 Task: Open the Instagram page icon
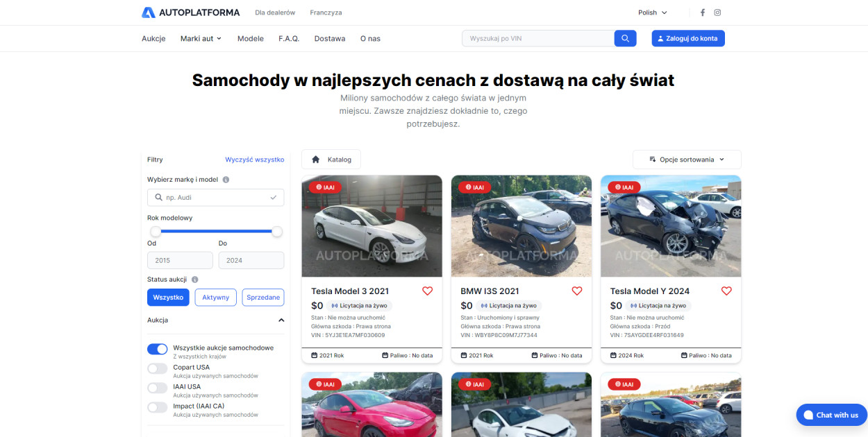[x=718, y=12]
